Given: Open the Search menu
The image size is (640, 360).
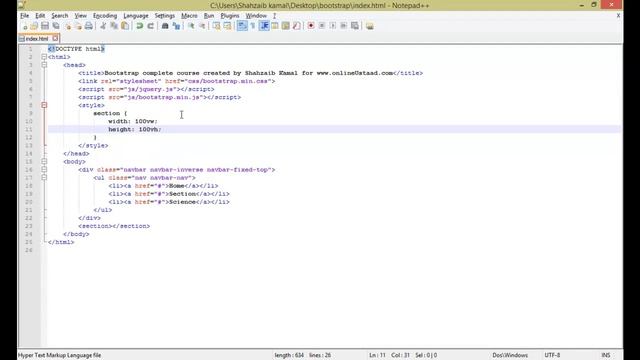Looking at the screenshot, I should click(60, 16).
